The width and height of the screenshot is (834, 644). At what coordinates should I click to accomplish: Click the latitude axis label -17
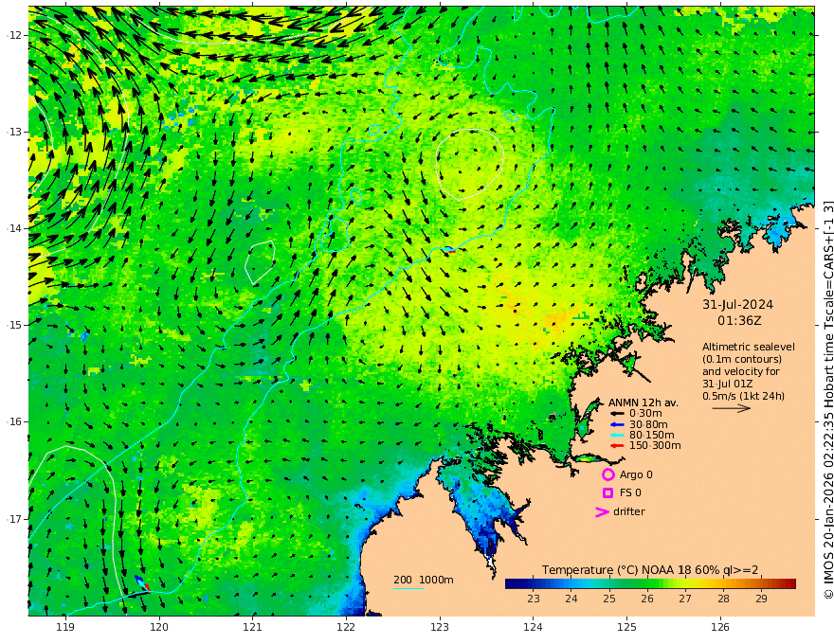(x=15, y=519)
